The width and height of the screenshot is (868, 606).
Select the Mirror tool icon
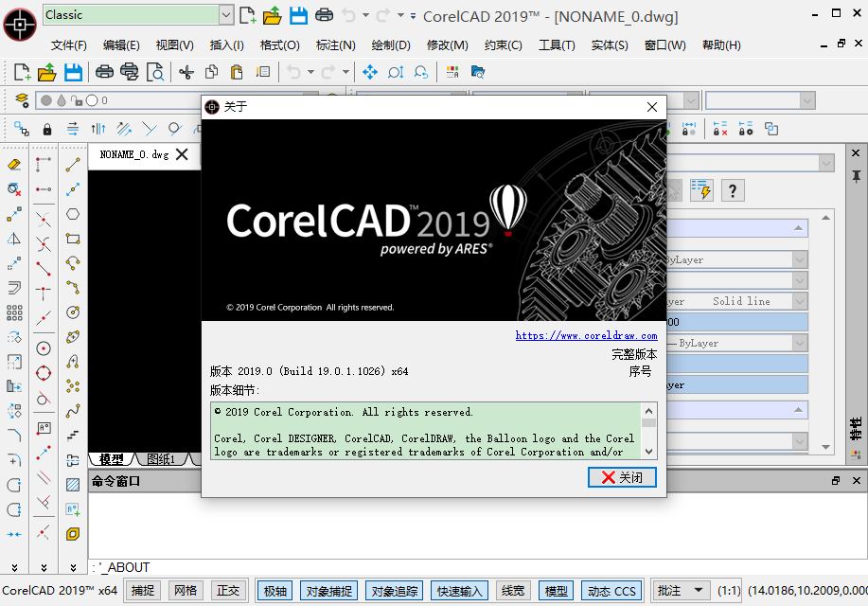14,239
